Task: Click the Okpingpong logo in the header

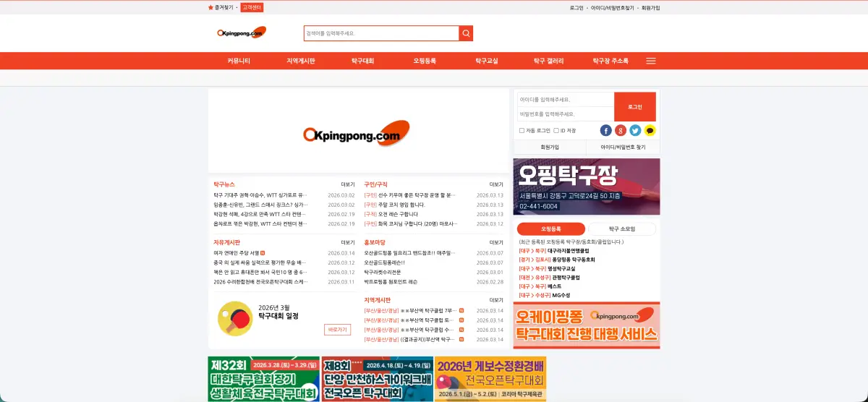Action: (x=242, y=33)
